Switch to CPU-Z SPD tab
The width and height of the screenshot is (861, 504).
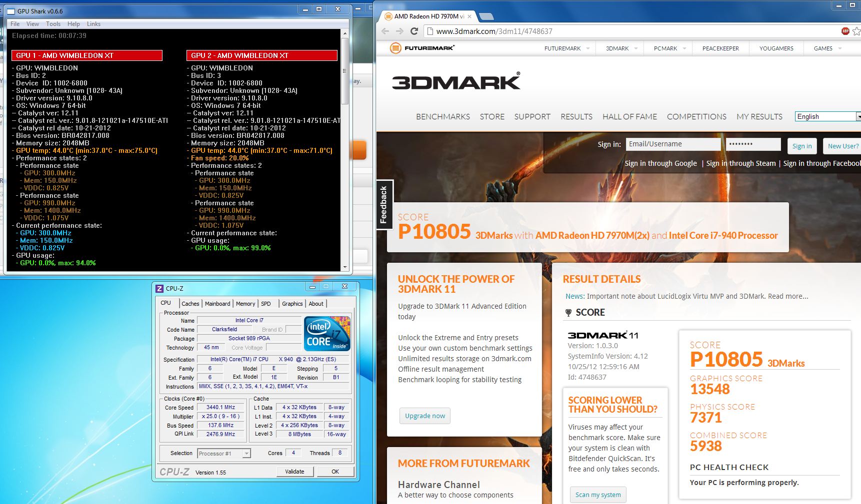[266, 304]
